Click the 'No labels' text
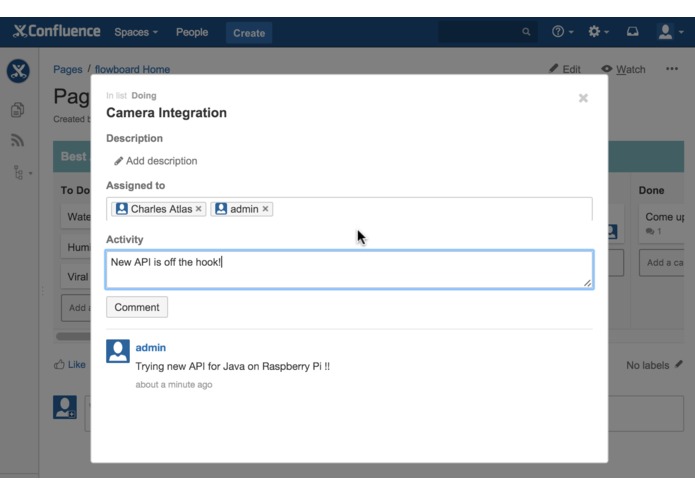The width and height of the screenshot is (695, 494). click(648, 365)
